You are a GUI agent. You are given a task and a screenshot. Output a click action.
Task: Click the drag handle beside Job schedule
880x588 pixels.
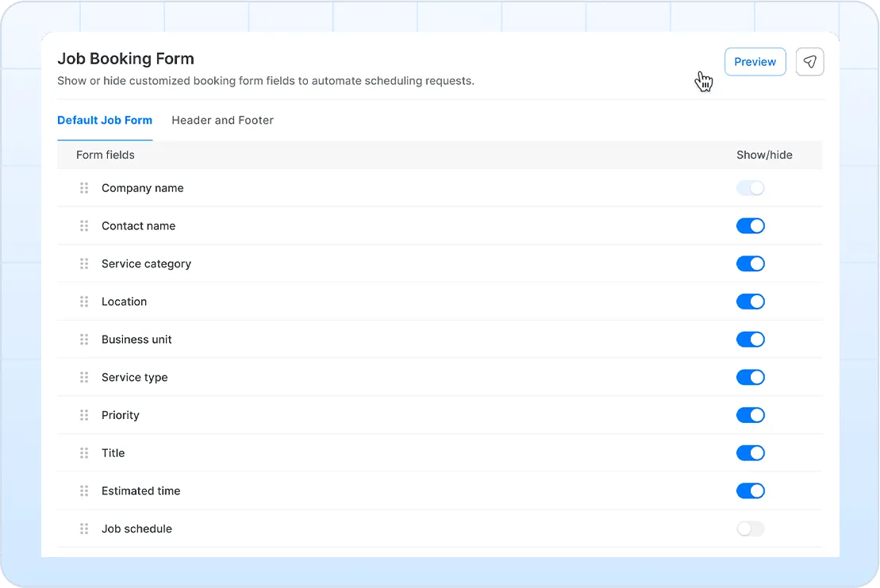(84, 528)
